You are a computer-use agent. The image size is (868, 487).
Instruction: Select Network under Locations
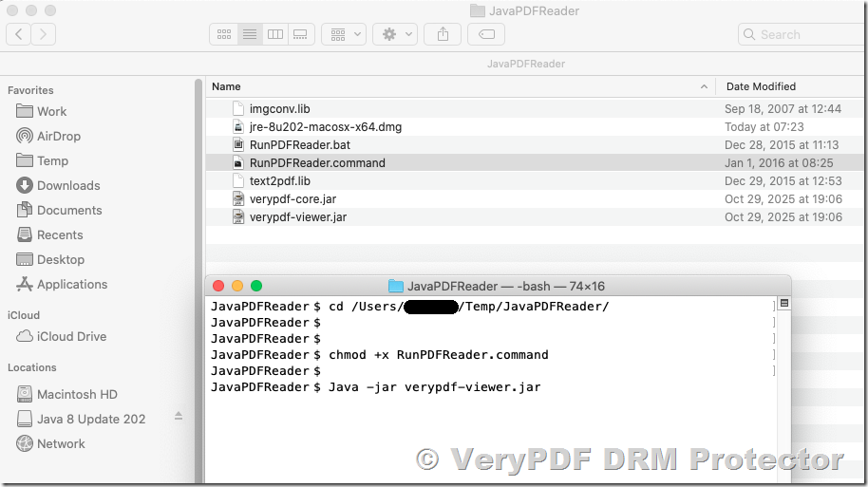[x=61, y=444]
